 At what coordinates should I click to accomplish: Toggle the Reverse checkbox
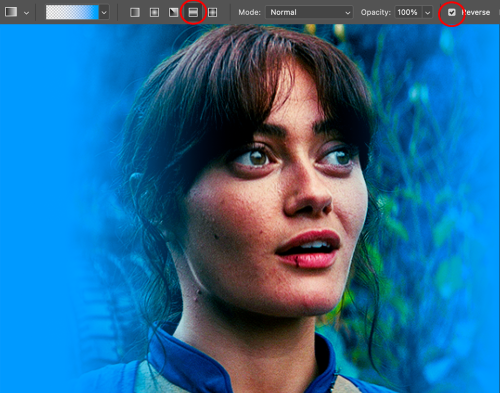[x=452, y=13]
